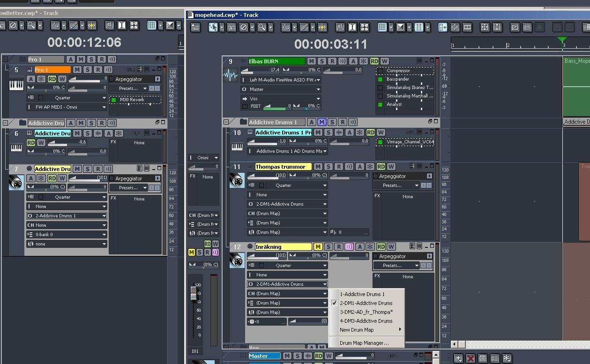Click the Thompas trummor track name field
590x364 pixels.
coord(283,166)
